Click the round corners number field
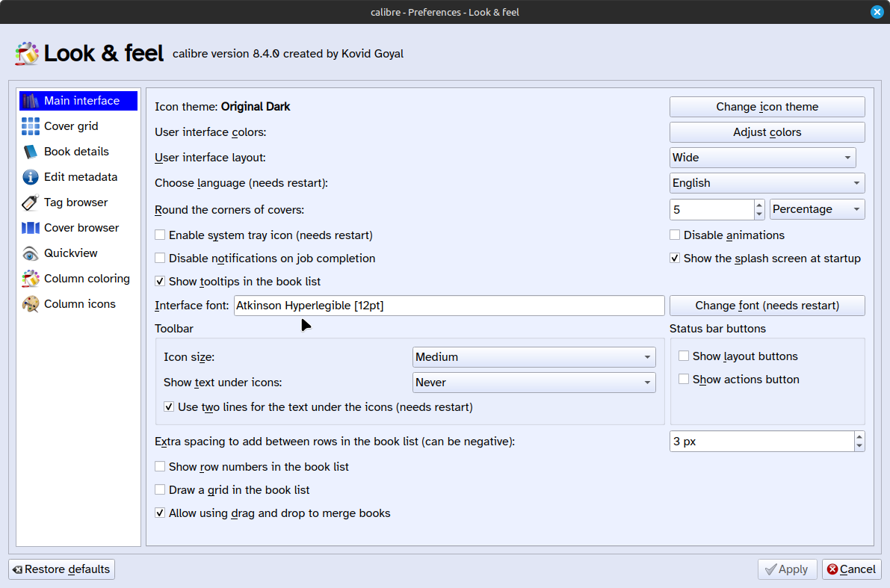The height and width of the screenshot is (588, 890). coord(712,209)
